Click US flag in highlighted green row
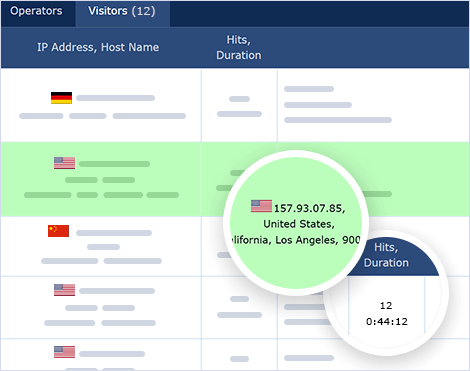This screenshot has height=371, width=470. pos(64,163)
